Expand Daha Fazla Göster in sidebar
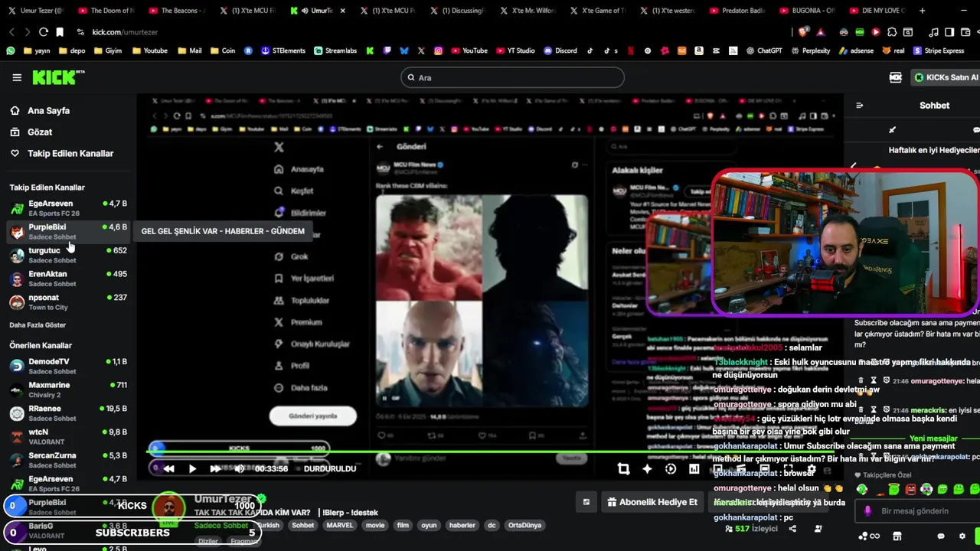 pos(38,325)
